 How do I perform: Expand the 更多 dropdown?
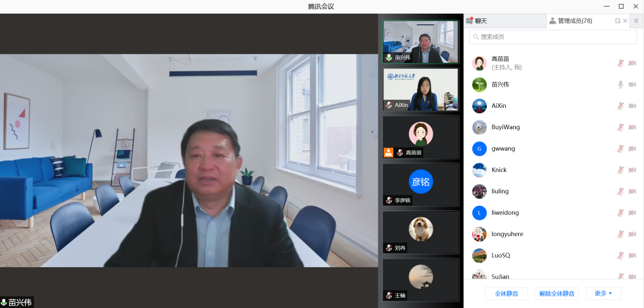[603, 293]
